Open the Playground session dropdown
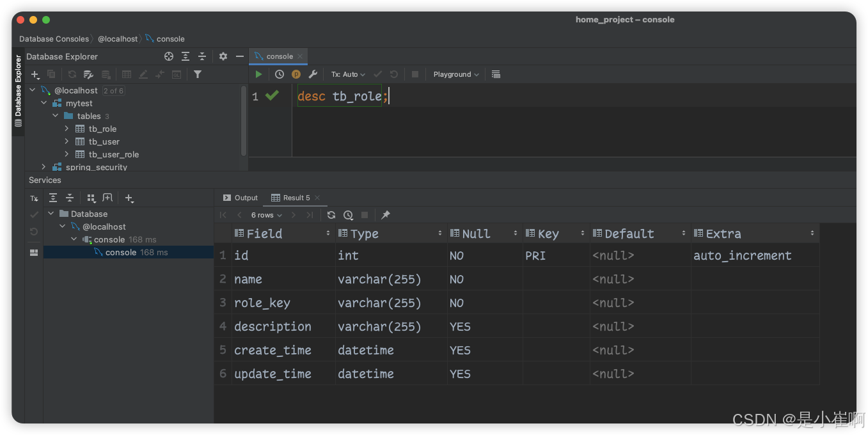 point(456,74)
